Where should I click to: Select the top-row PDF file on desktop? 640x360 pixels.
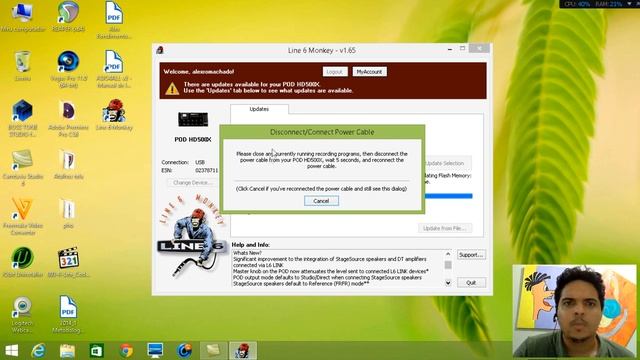click(114, 20)
